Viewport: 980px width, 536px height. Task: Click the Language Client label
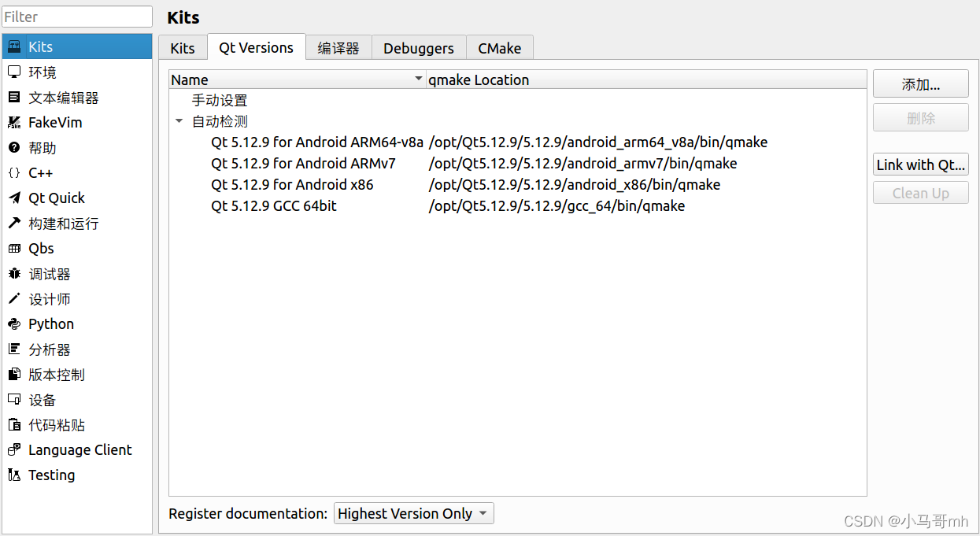80,450
